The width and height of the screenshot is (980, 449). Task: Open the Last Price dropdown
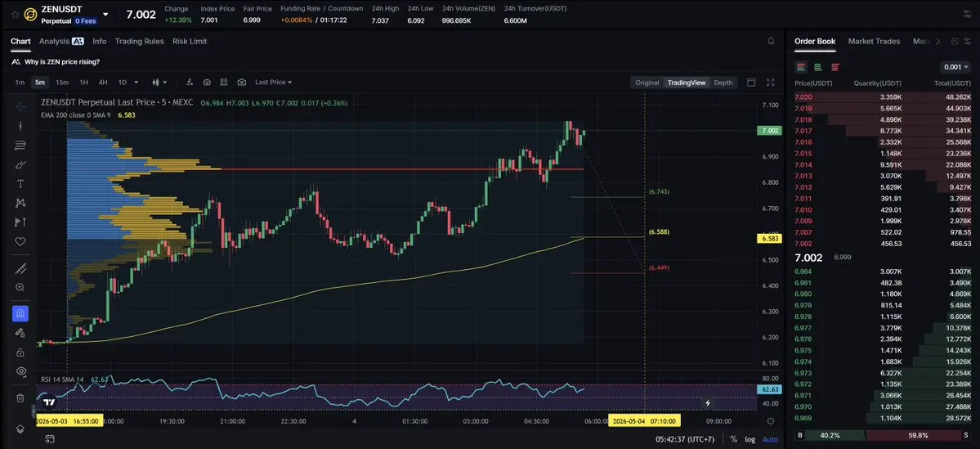[x=273, y=83]
